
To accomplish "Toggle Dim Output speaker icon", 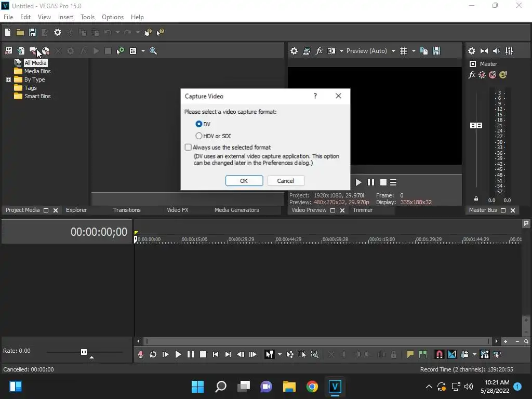I will click(x=496, y=51).
